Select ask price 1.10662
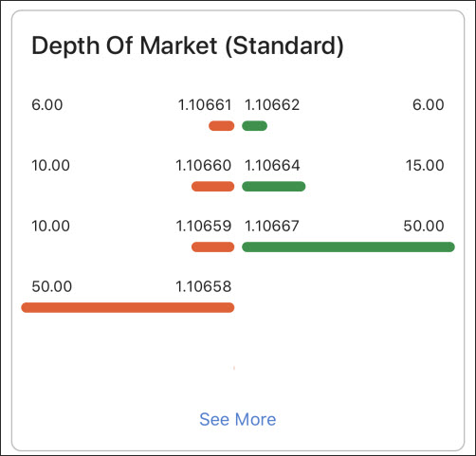This screenshot has width=476, height=456. pos(272,105)
